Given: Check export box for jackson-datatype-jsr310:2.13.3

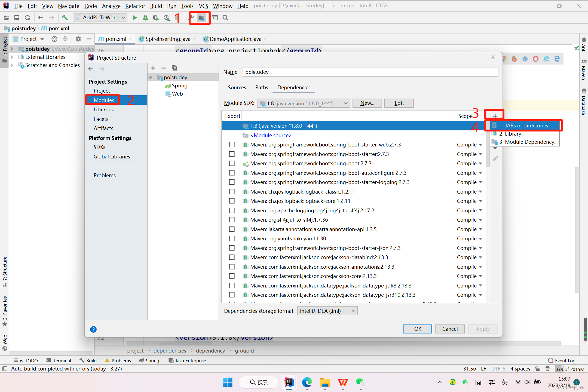Looking at the screenshot, I should coord(232,295).
